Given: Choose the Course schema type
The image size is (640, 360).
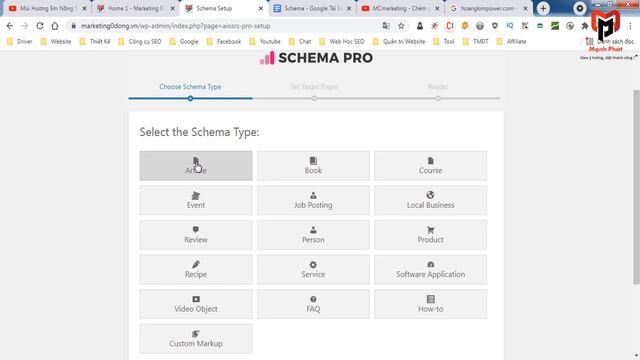Looking at the screenshot, I should 430,166.
